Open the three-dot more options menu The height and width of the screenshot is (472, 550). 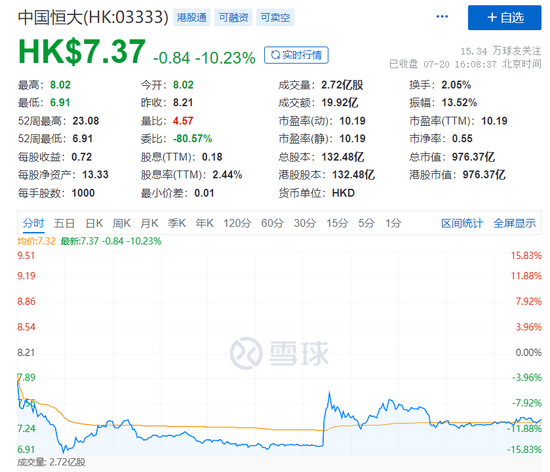point(442,16)
